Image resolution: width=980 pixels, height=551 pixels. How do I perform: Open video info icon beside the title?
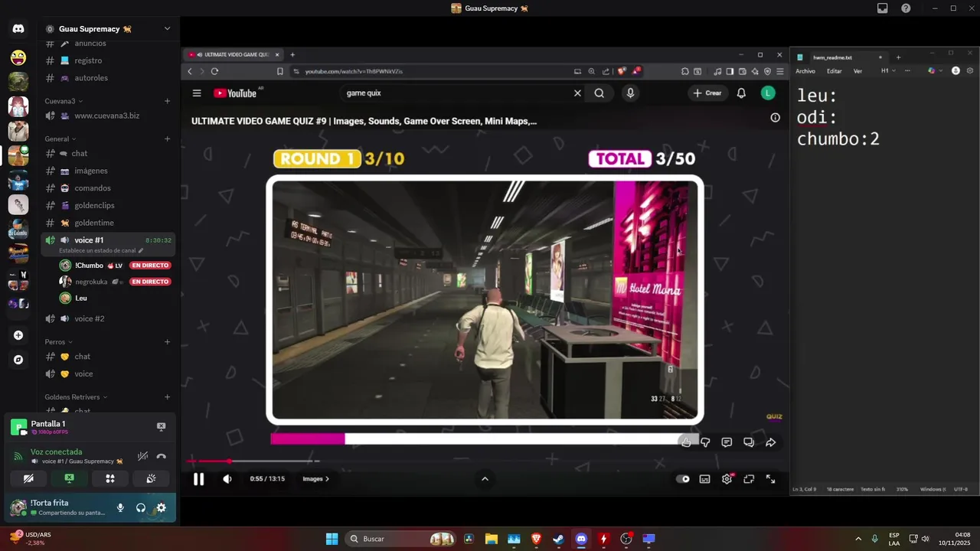pyautogui.click(x=775, y=118)
